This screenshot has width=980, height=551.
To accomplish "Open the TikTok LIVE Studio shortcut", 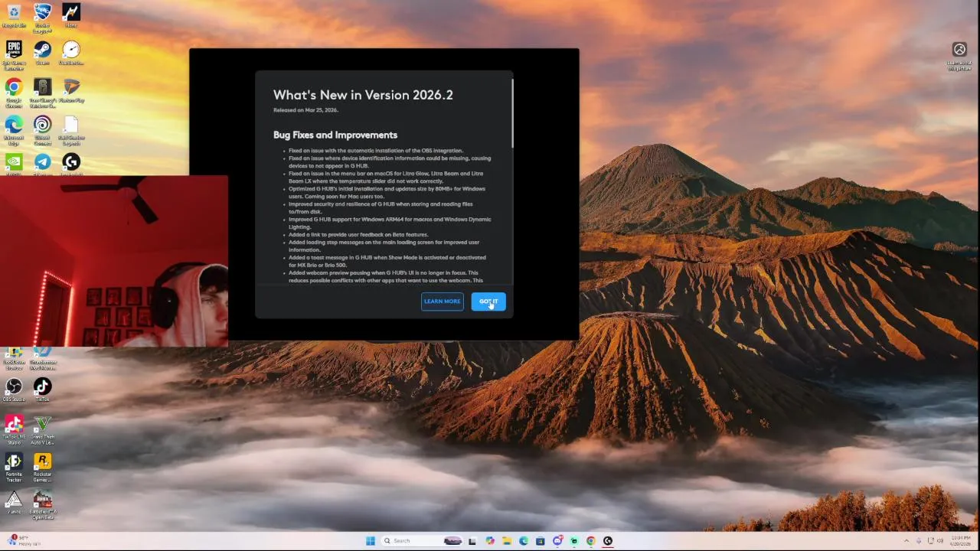I will tap(14, 430).
